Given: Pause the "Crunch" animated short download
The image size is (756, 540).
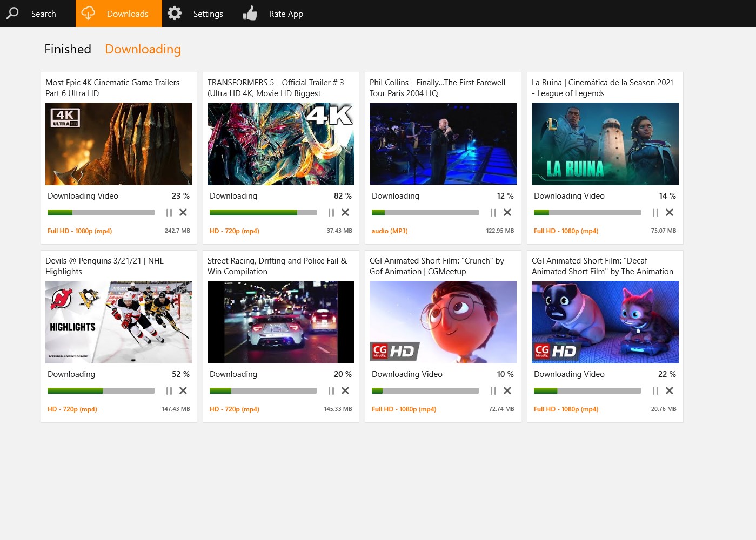Looking at the screenshot, I should point(493,390).
